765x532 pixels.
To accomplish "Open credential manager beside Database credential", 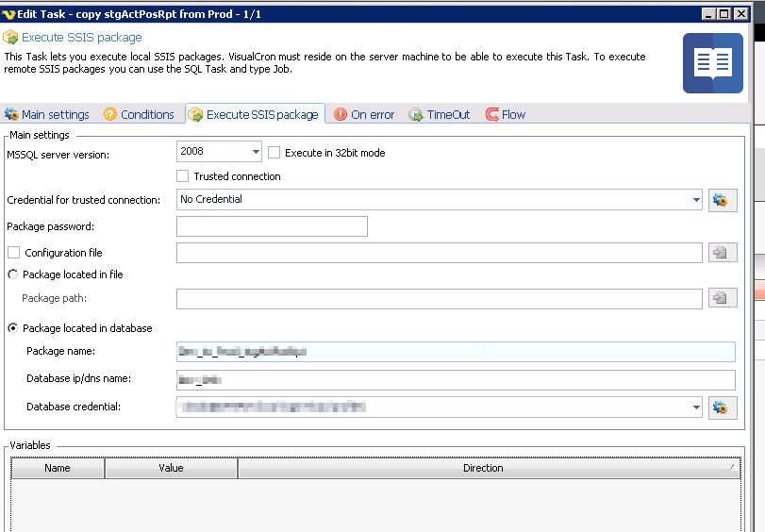I will coord(722,407).
